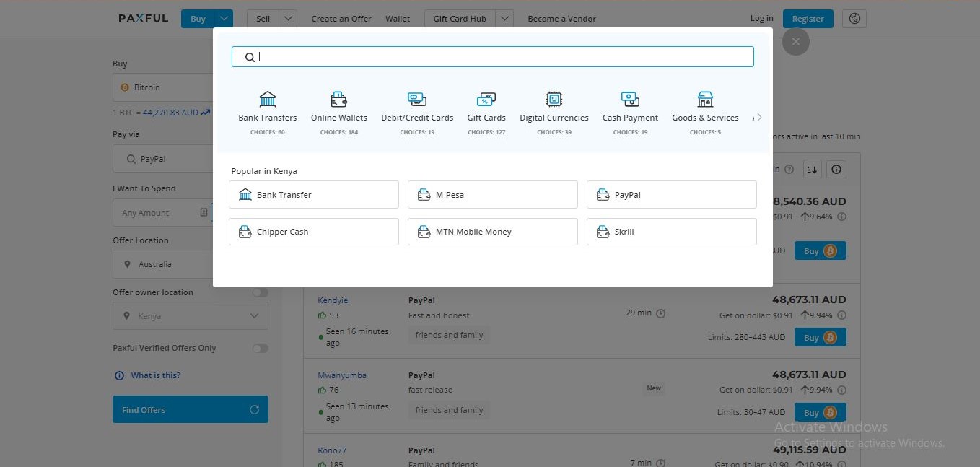Click the sort offers icon

click(813, 169)
